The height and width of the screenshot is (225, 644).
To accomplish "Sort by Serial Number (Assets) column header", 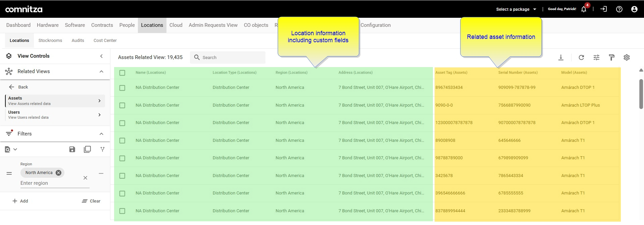I will pyautogui.click(x=518, y=72).
